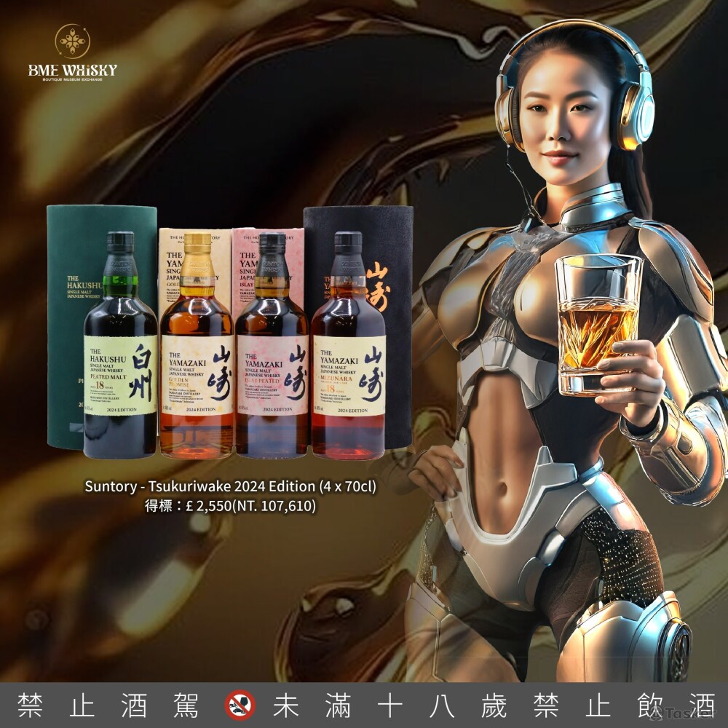Click the BME WHISKY brand name text

[72, 71]
